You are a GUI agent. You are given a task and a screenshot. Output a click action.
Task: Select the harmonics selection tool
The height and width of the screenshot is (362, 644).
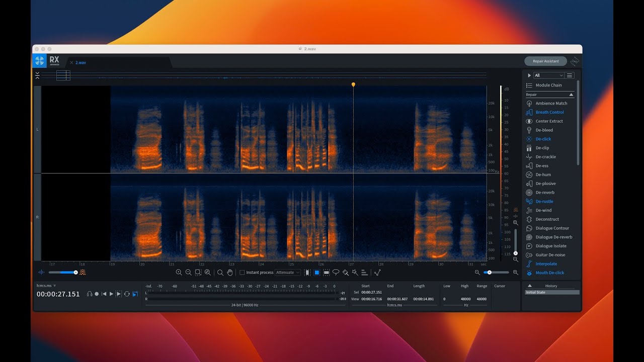364,273
